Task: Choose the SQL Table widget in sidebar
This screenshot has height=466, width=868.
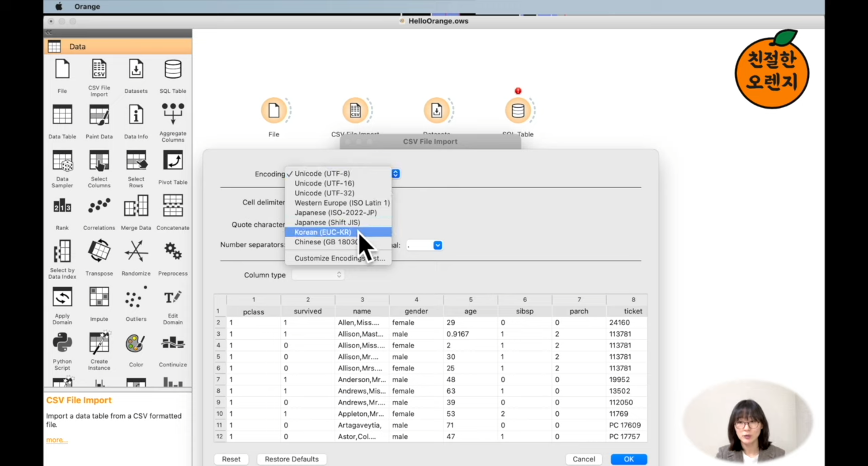Action: coord(173,76)
